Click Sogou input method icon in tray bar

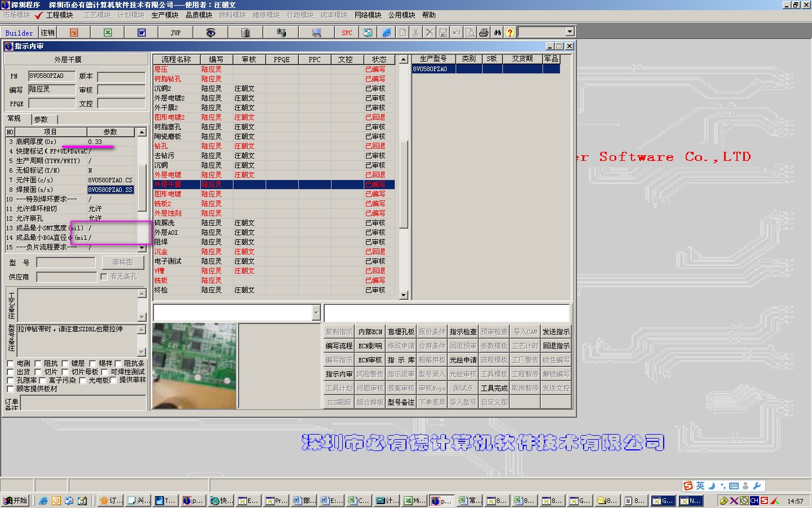click(x=688, y=486)
